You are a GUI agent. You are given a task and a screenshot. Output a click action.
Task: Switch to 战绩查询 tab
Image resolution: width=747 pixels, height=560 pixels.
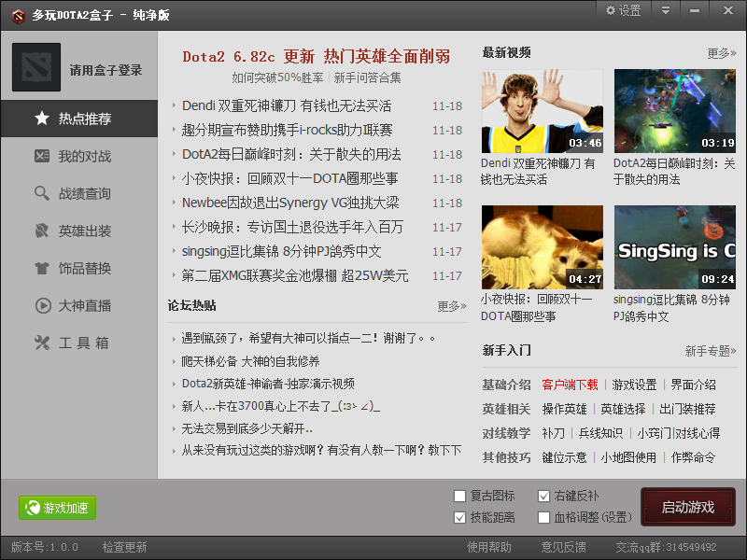tap(79, 193)
